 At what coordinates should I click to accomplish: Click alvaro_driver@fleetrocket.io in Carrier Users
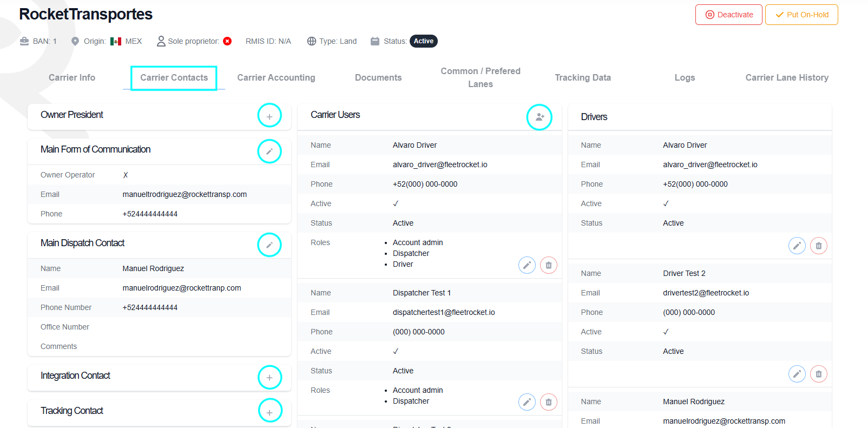click(x=440, y=164)
